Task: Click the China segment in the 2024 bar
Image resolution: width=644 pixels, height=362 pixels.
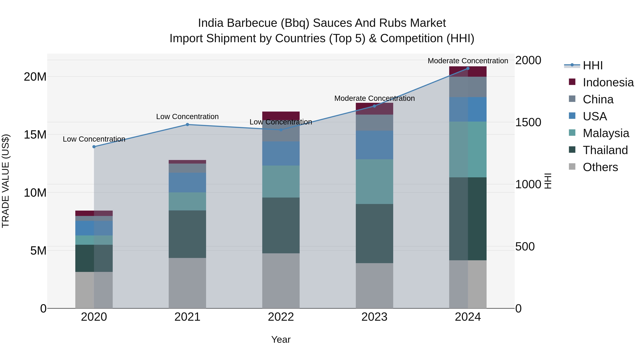Action: point(468,87)
